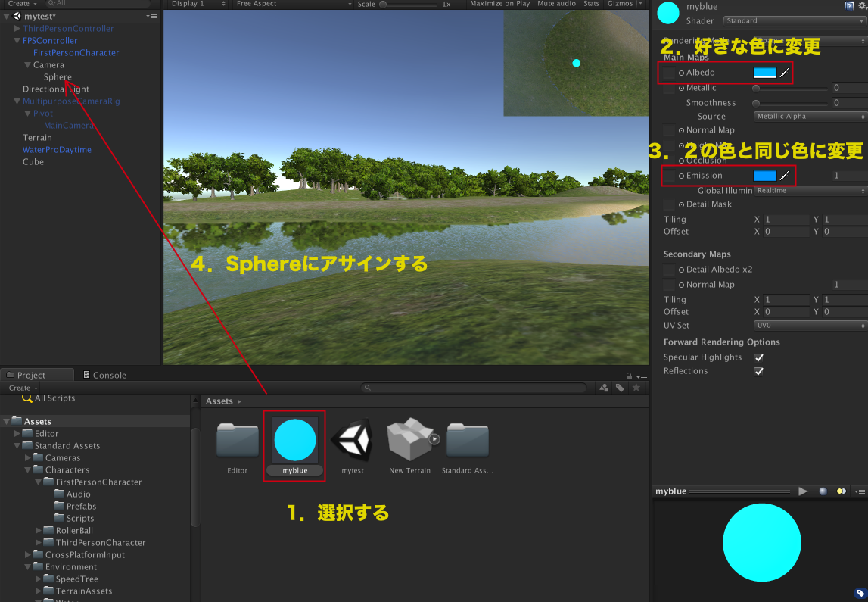Pick Emission color with the eyedropper
Viewport: 868px width, 602px height.
click(x=785, y=176)
